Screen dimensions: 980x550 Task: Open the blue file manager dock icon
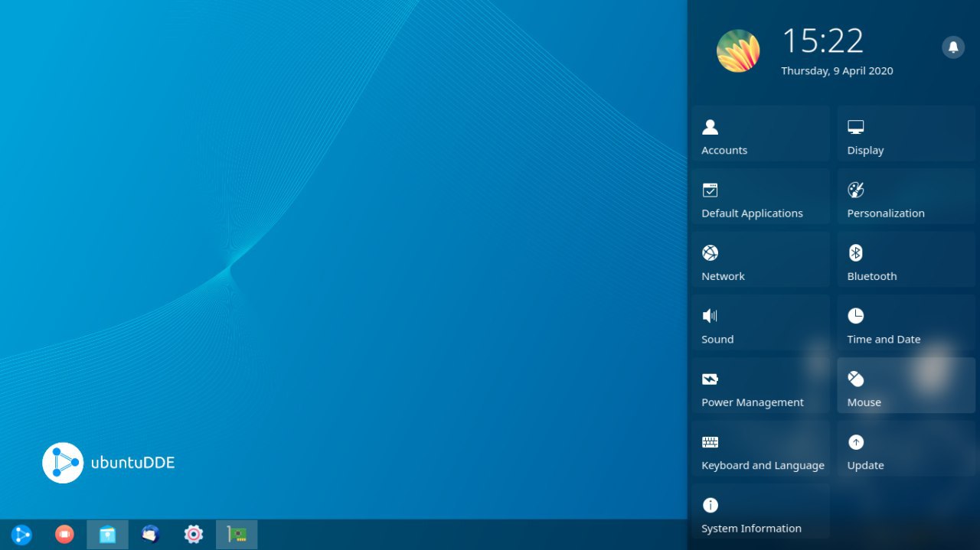pos(107,535)
